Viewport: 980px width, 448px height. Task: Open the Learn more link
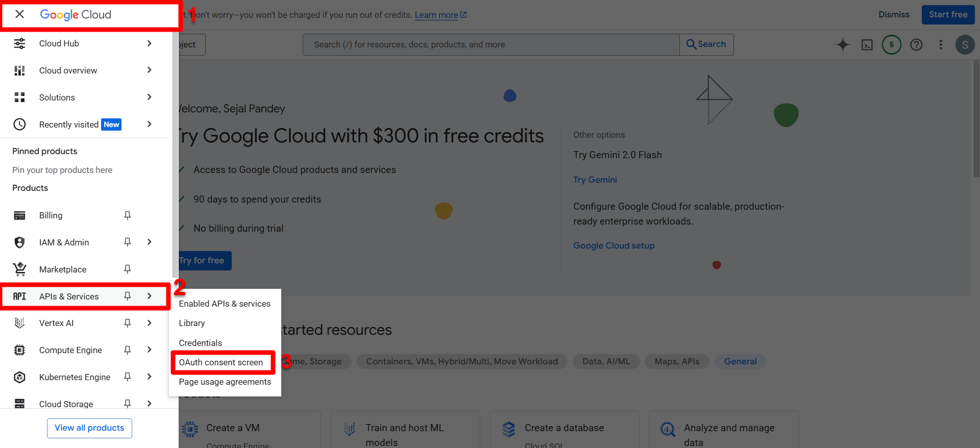[x=440, y=15]
